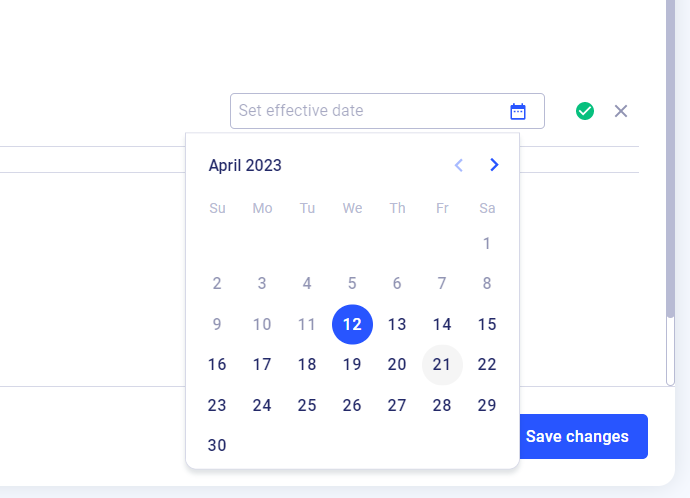The image size is (690, 498).
Task: Confirm with the green checkmark icon
Action: [585, 111]
